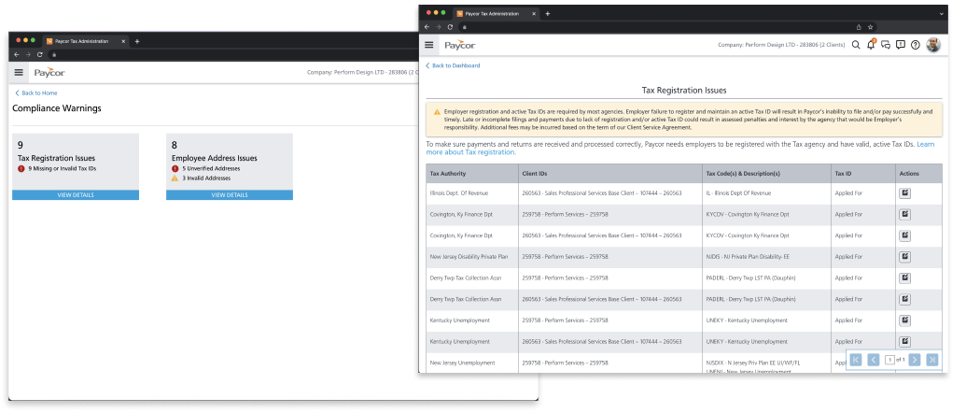
Task: Click 9 Missing or Invalid Tax IDs text
Action: (x=62, y=168)
